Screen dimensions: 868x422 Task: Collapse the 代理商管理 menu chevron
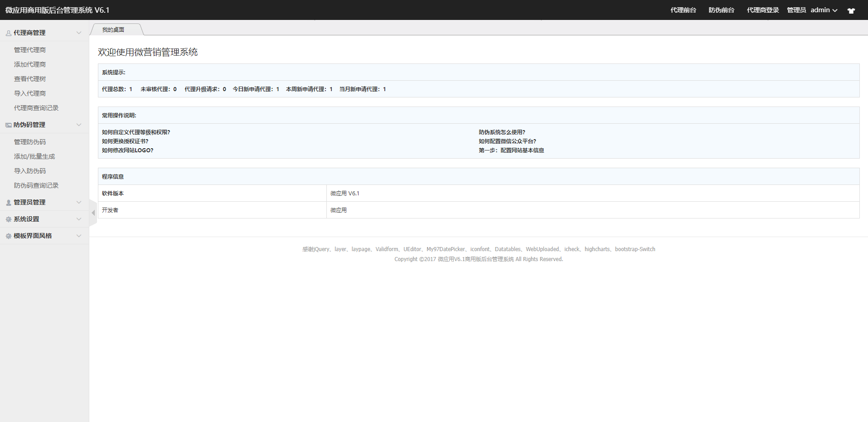point(79,33)
